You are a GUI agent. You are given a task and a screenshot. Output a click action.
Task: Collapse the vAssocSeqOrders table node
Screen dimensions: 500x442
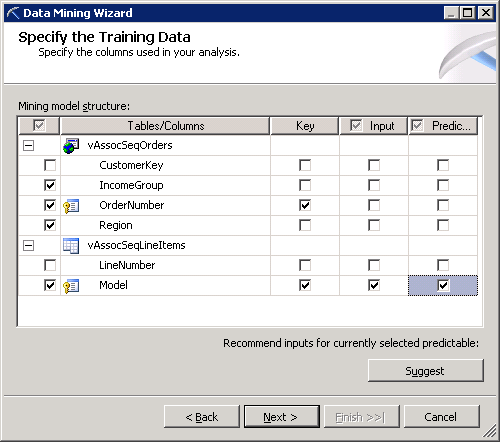(x=29, y=145)
